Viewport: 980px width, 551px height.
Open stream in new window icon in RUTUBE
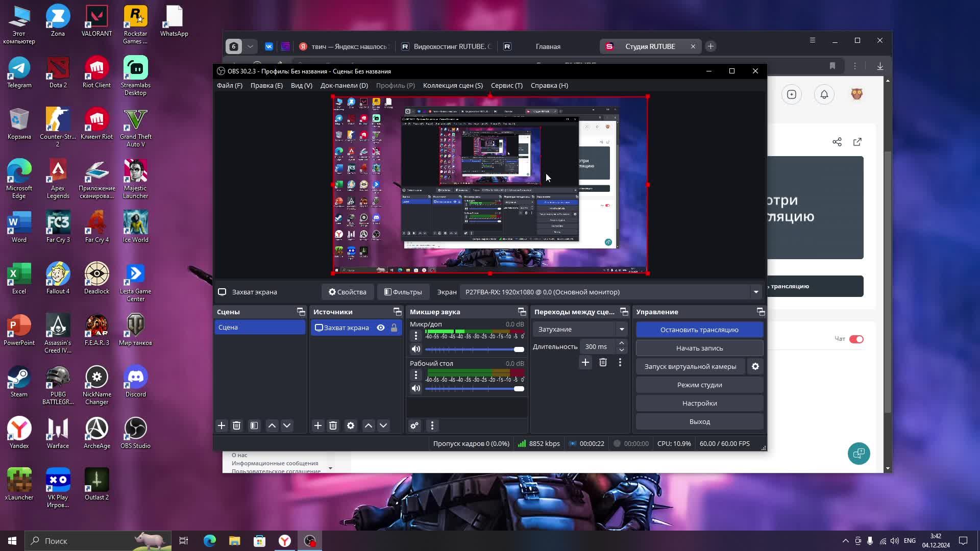[857, 142]
